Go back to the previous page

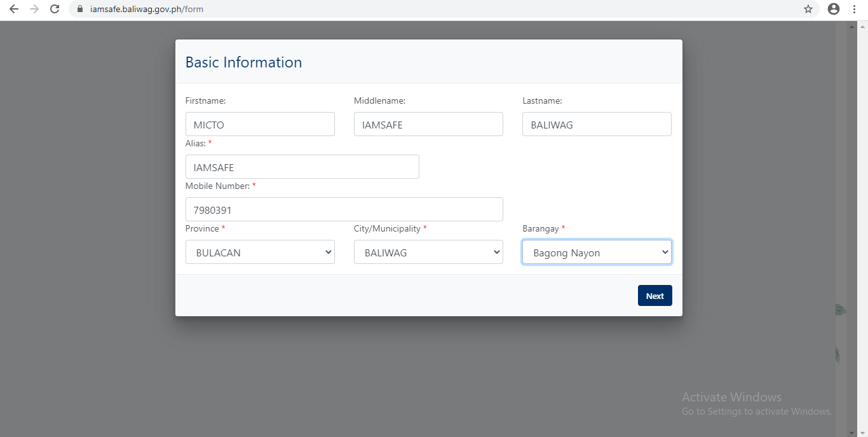click(14, 9)
